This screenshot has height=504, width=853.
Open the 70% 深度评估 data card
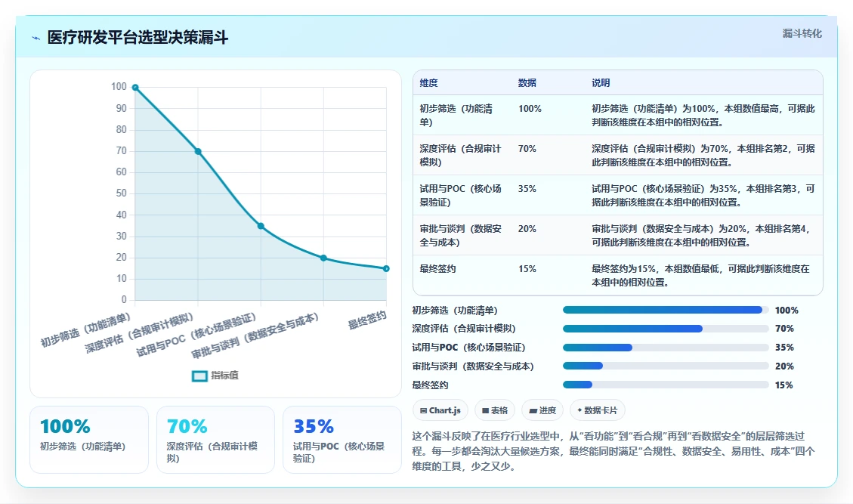click(x=215, y=440)
